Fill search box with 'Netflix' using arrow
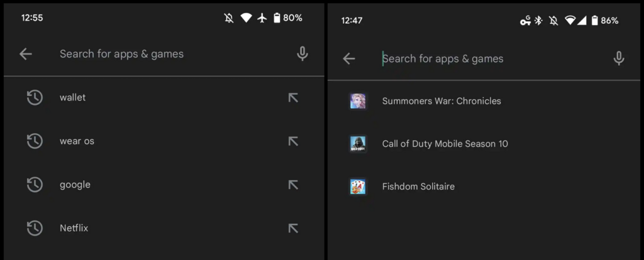The image size is (644, 260). coord(293,228)
